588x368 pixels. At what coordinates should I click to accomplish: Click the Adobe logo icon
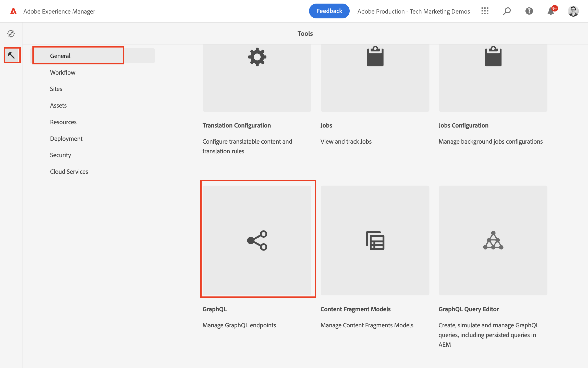13,11
